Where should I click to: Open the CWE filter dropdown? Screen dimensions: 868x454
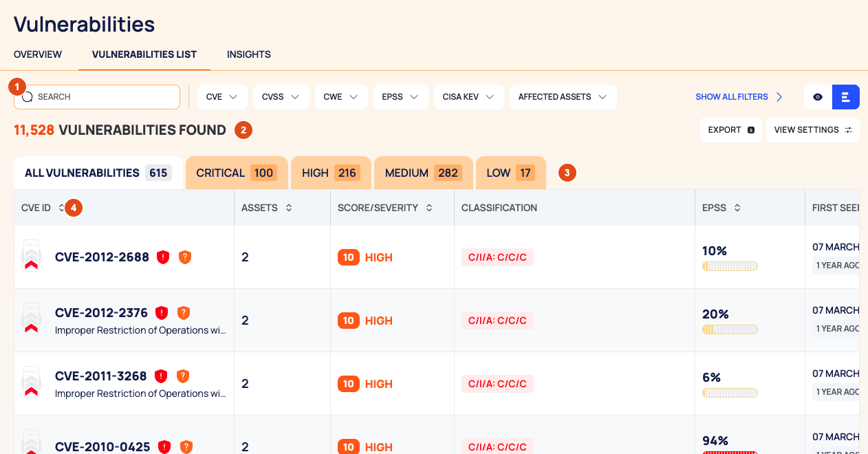[341, 97]
